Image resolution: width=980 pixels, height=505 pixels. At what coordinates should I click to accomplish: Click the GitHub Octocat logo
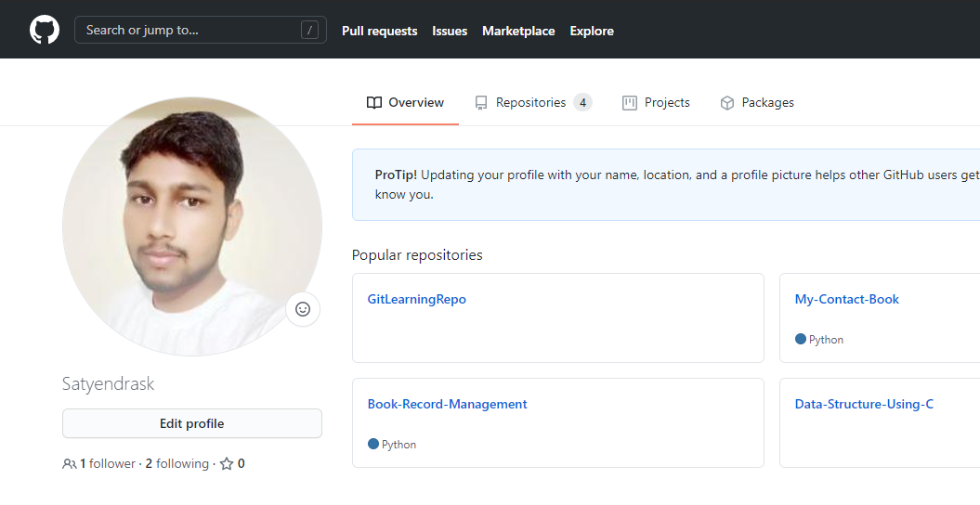(45, 30)
